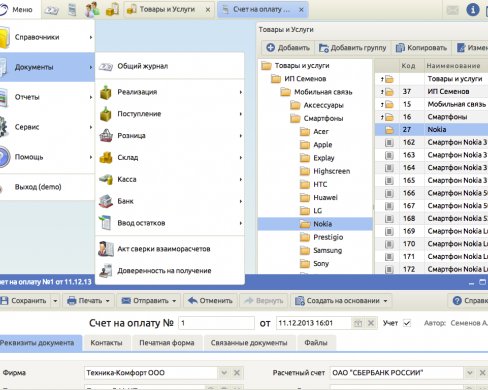Switch to the Связанные документы tab
The height and width of the screenshot is (390, 488).
tap(249, 343)
